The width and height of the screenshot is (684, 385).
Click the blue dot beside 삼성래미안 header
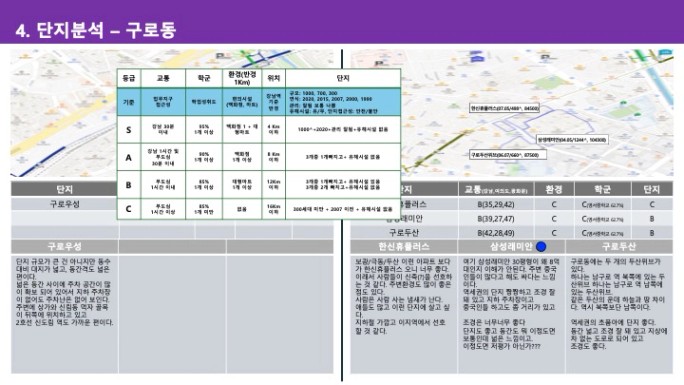541,247
